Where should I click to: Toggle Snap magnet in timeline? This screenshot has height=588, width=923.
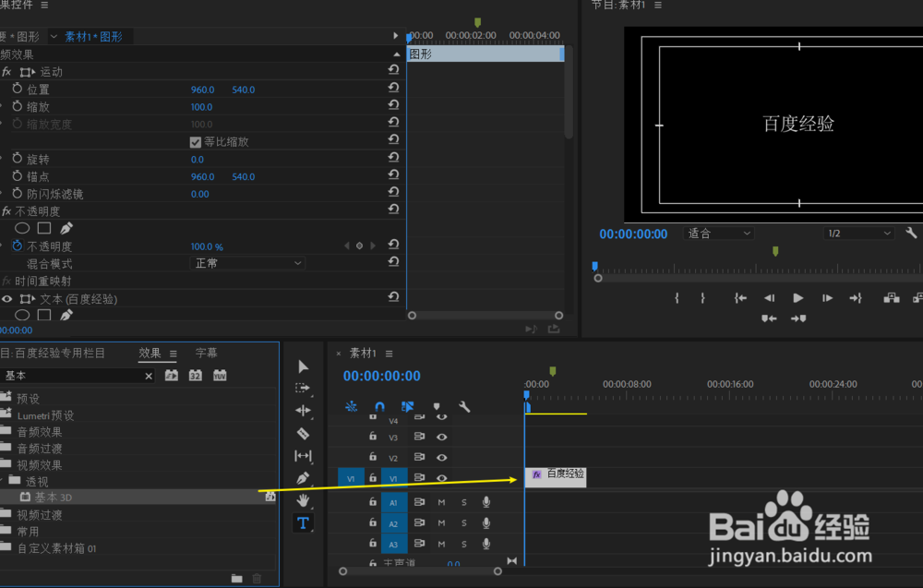pos(379,406)
